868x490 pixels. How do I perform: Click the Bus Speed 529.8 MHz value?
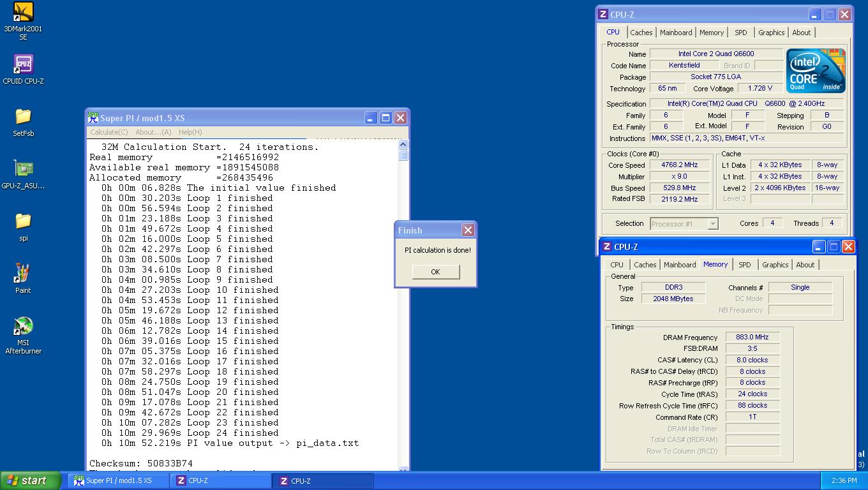(679, 188)
